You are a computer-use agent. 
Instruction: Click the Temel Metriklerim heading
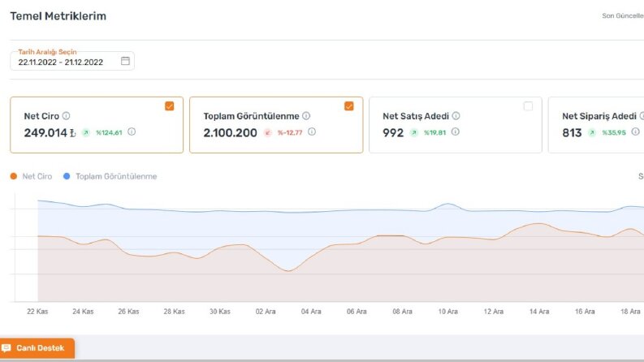click(58, 16)
